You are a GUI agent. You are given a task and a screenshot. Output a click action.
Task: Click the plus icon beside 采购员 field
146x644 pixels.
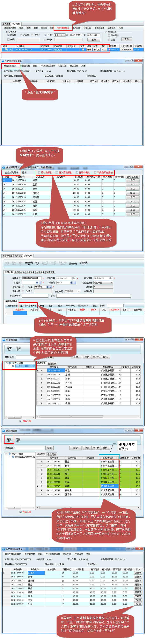pos(71,282)
